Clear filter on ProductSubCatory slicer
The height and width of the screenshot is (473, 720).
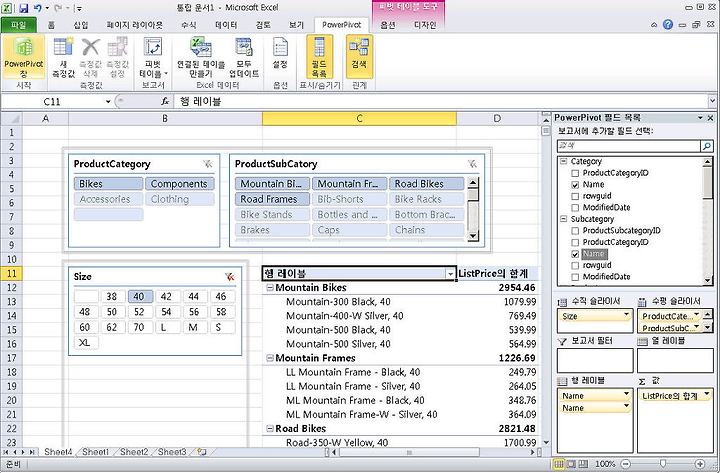click(472, 164)
